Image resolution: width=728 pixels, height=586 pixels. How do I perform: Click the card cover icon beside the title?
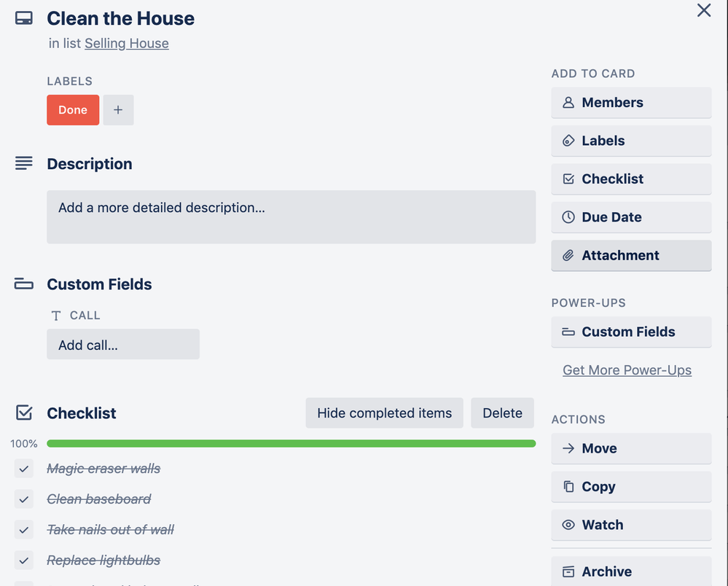pos(24,17)
